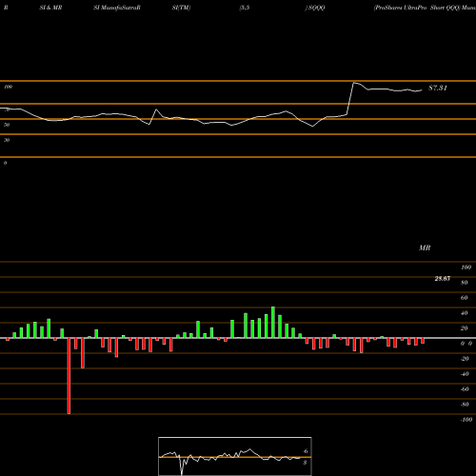Screen dimensions: 476x476
Task: Click the 'SQQQ' ticker symbol text
Action: point(316,8)
